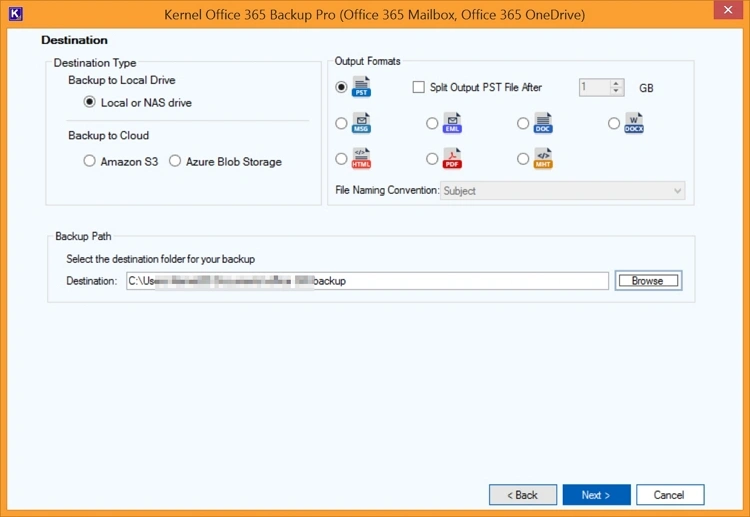
Task: Go back with the Back button
Action: point(523,495)
